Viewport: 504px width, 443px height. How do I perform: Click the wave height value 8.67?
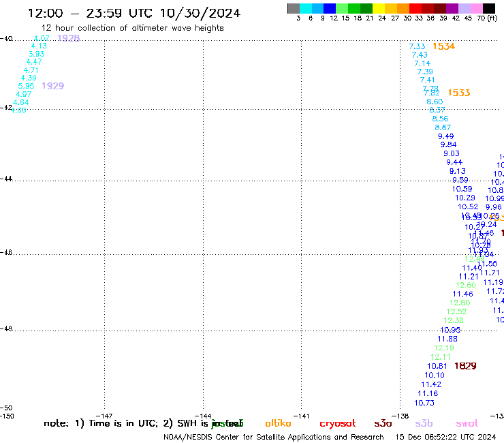[443, 127]
